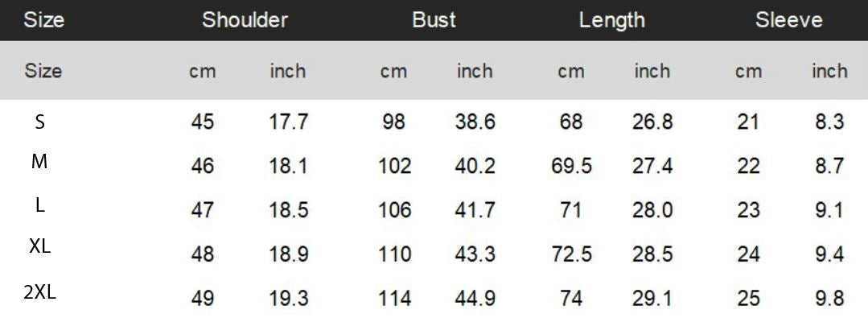The image size is (868, 318).
Task: Click the 17.7 shoulder inch value
Action: 289,122
